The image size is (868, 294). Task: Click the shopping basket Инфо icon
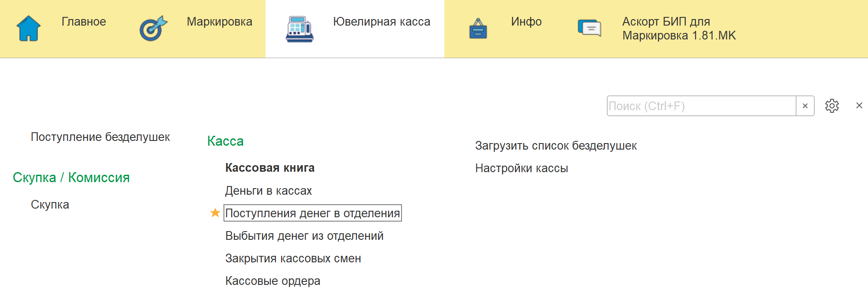tap(478, 29)
